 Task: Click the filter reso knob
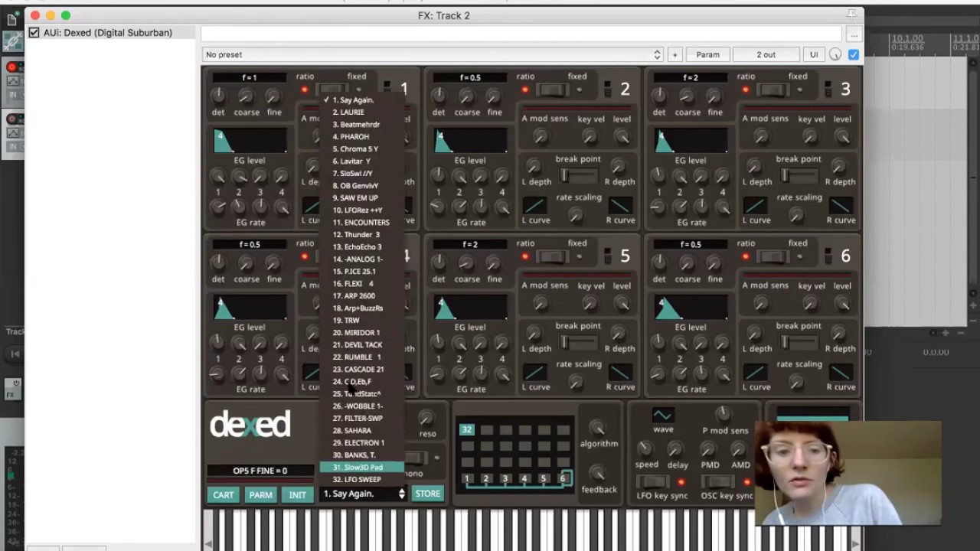pos(426,418)
